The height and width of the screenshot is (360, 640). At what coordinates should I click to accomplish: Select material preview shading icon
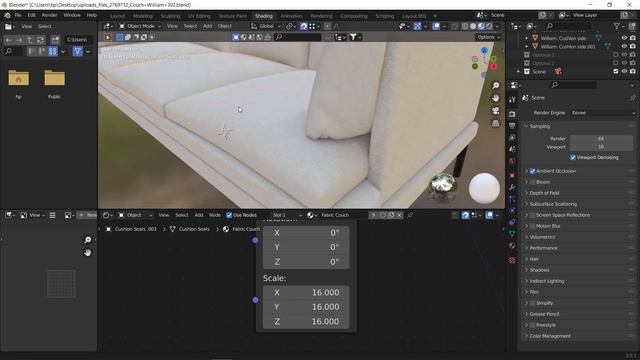click(481, 26)
